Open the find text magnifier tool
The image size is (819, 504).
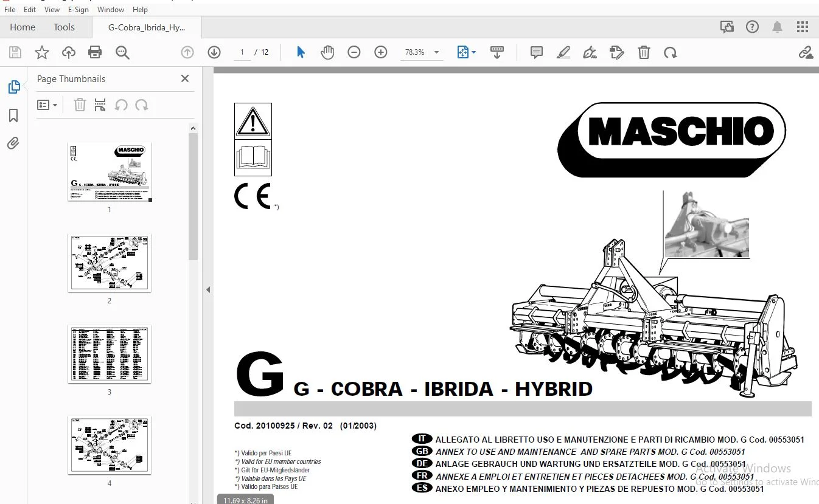(x=122, y=53)
